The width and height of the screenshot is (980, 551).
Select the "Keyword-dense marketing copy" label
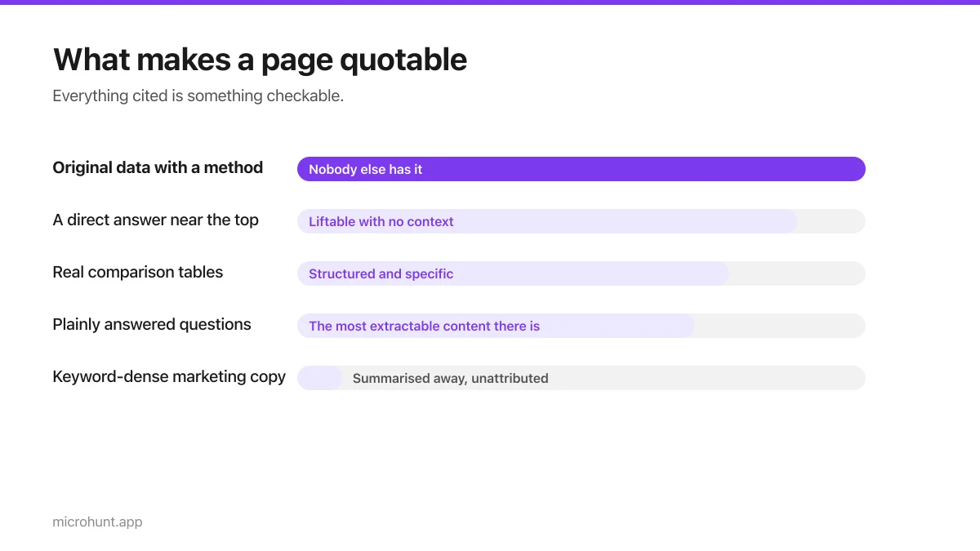(x=169, y=376)
